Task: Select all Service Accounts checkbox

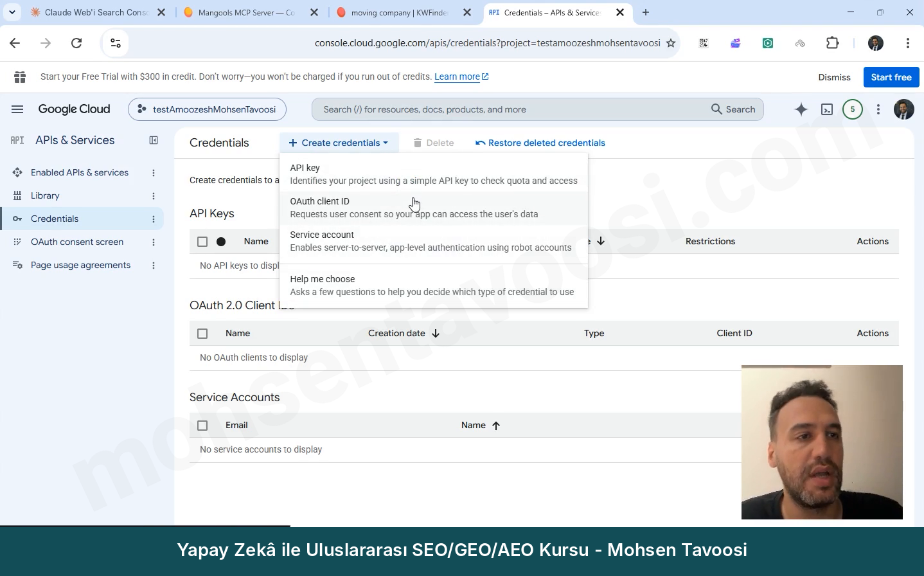Action: pos(202,426)
